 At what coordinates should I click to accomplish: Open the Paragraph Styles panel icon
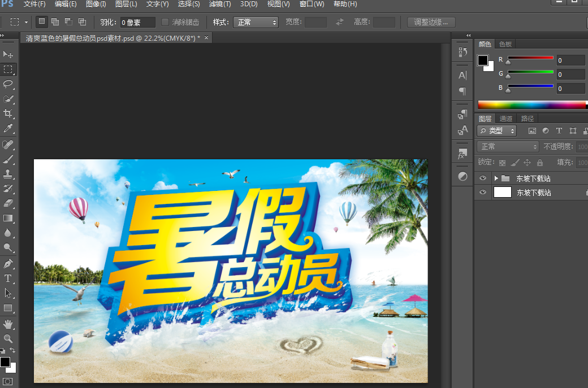tap(462, 114)
